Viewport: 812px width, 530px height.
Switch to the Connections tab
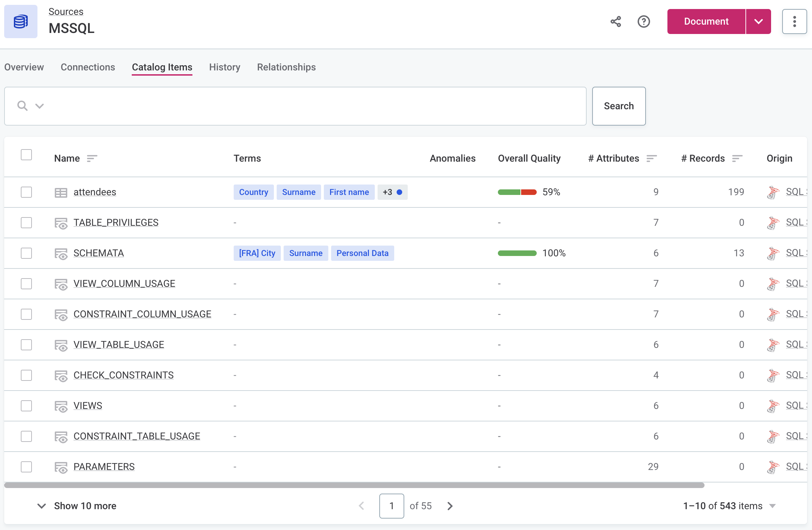(x=88, y=67)
